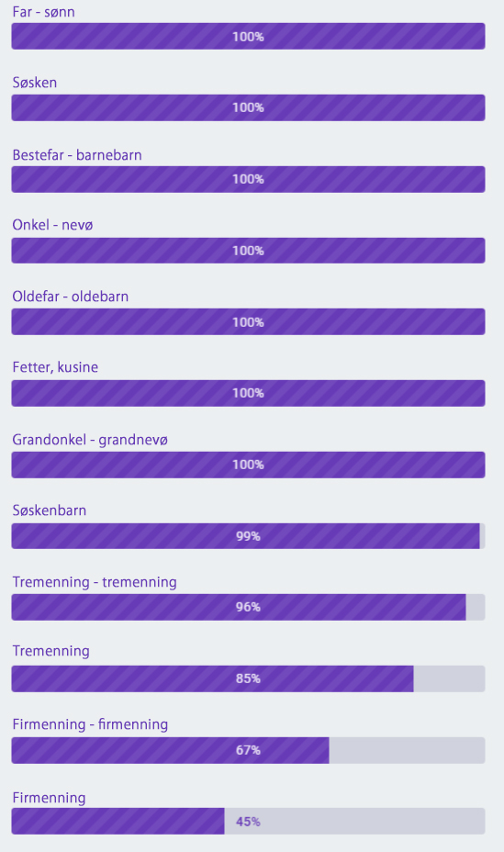This screenshot has height=852, width=504.
Task: Click the Søskenbarn label text
Action: (50, 510)
